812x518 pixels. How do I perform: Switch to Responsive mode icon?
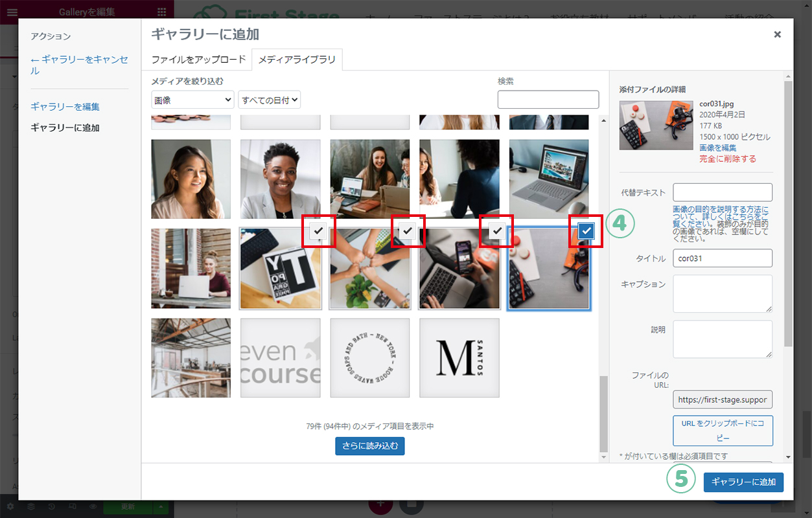point(73,506)
